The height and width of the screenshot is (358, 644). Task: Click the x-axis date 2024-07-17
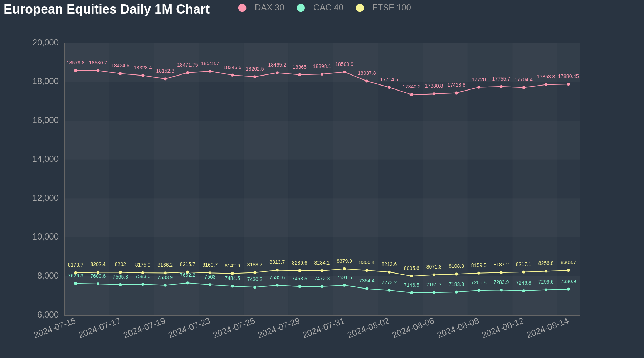coord(100,328)
